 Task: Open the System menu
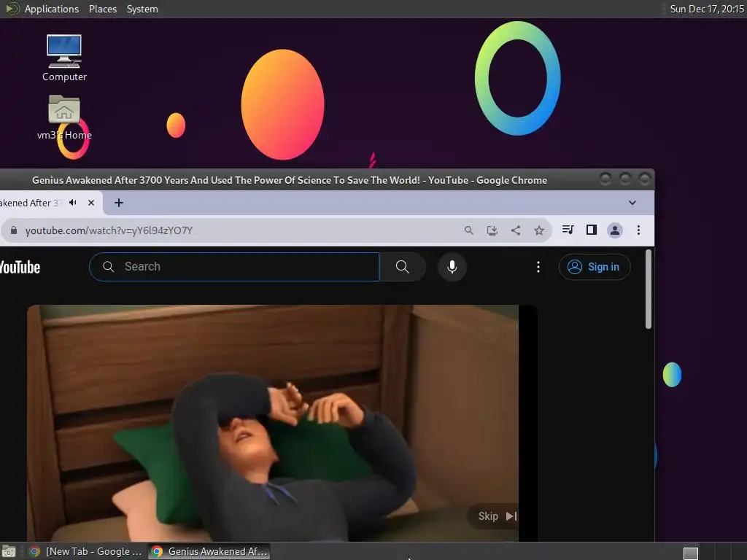142,9
